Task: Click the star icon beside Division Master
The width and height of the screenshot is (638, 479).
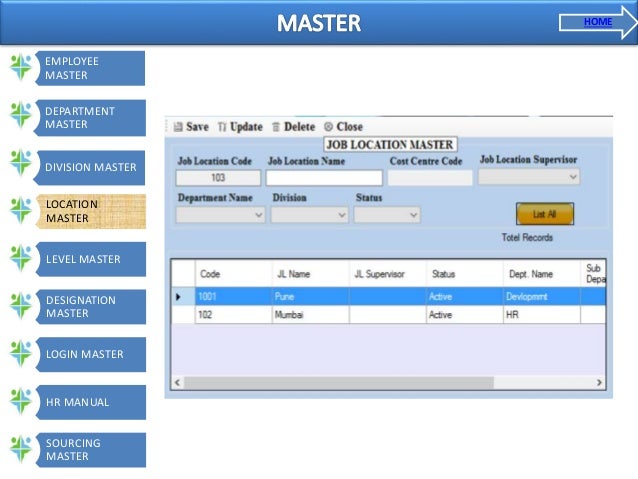Action: [x=21, y=163]
